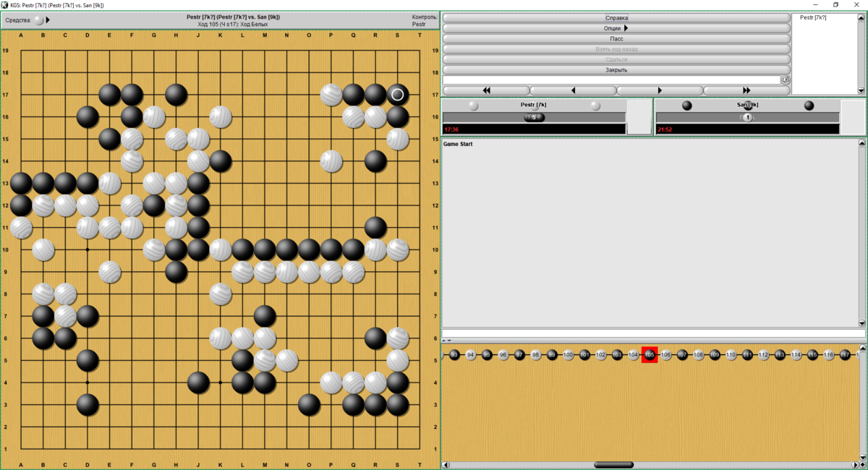
Task: Click the white stone icon beside Средства
Action: pyautogui.click(x=38, y=20)
